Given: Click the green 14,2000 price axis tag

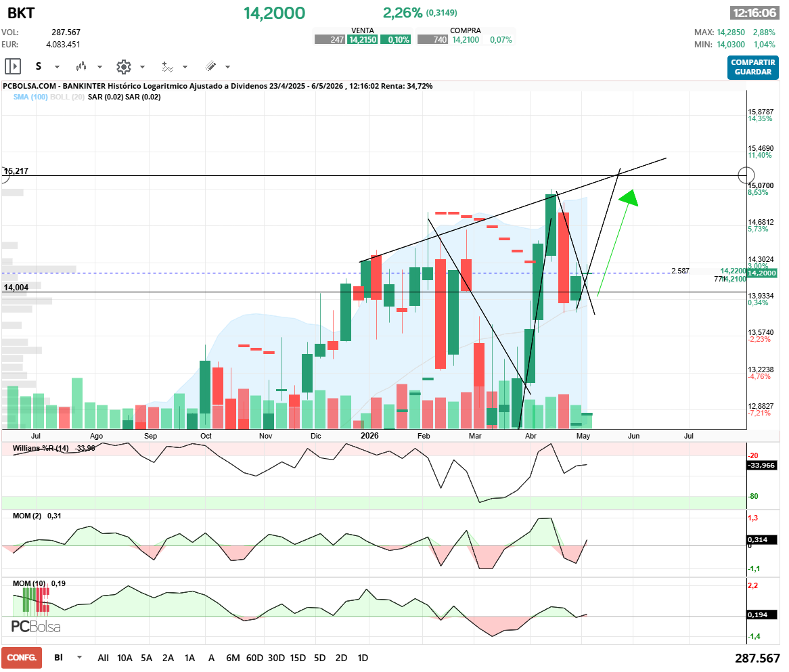Looking at the screenshot, I should (x=762, y=273).
